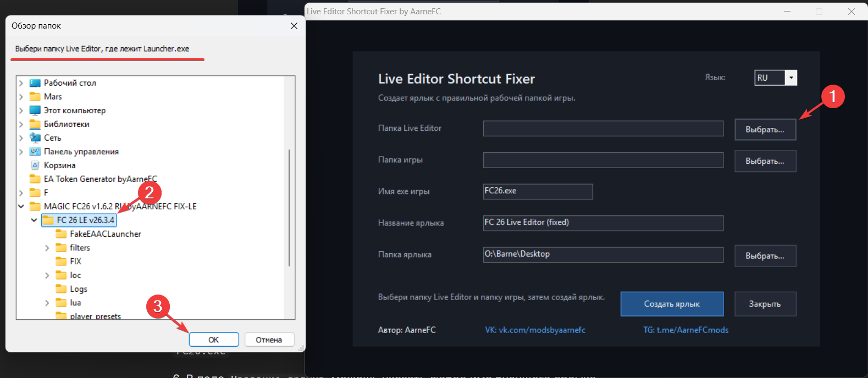This screenshot has width=868, height=378.
Task: Click the Рабочий стол desktop icon
Action: (x=35, y=83)
